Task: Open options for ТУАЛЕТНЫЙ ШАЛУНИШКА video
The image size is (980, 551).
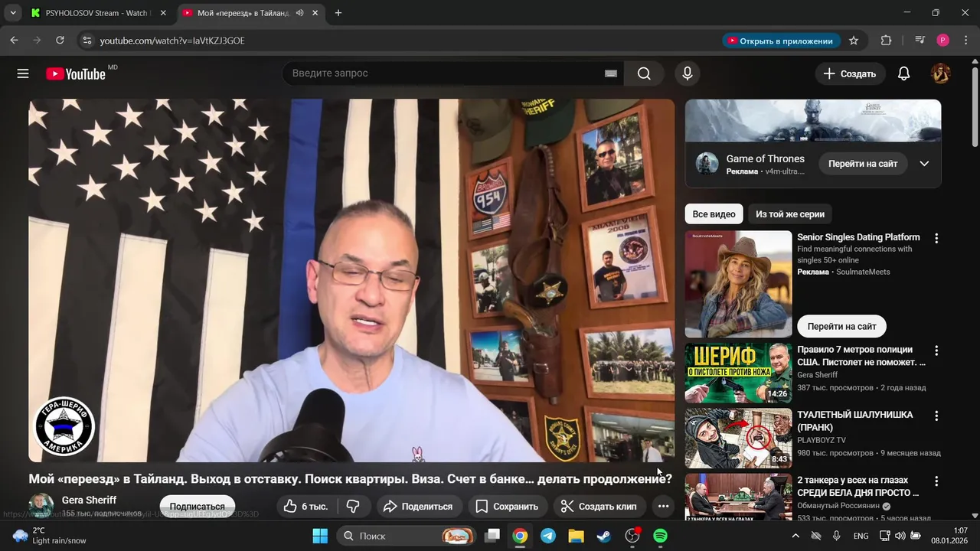Action: coord(936,416)
